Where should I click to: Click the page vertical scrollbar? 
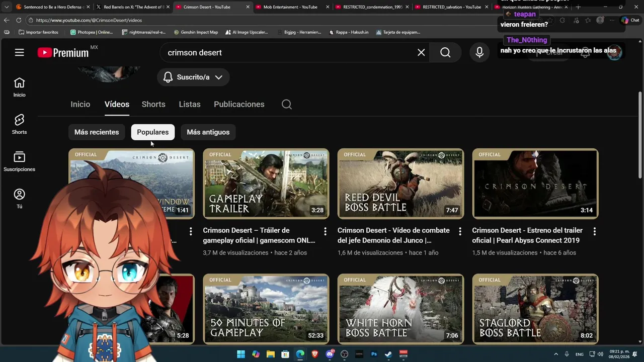pyautogui.click(x=640, y=135)
